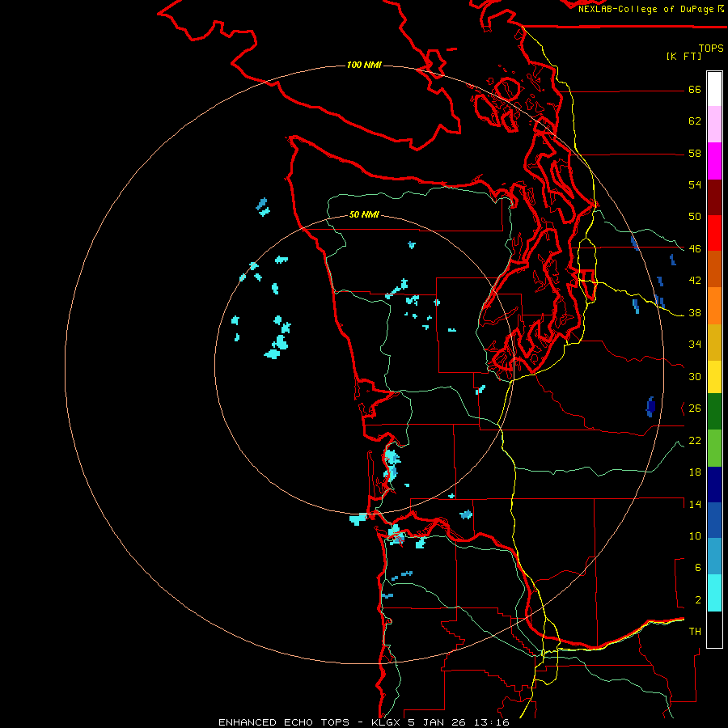Screen dimensions: 728x728
Task: Click the "TH" threshold label
Action: click(695, 632)
